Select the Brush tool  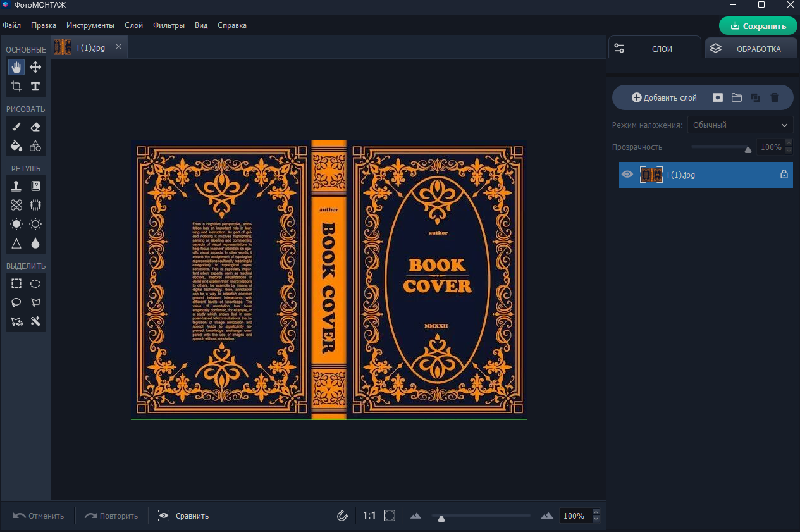pyautogui.click(x=16, y=127)
